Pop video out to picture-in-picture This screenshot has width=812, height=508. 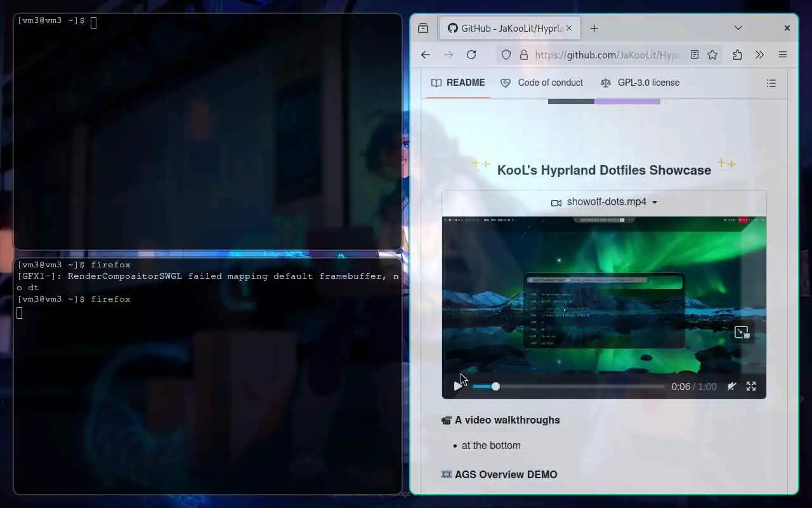pyautogui.click(x=742, y=332)
